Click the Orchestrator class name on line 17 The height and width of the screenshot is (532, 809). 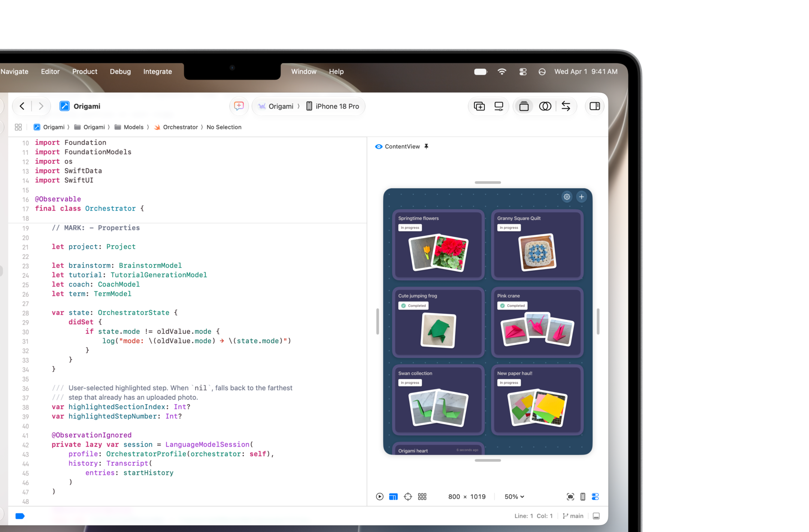point(110,209)
